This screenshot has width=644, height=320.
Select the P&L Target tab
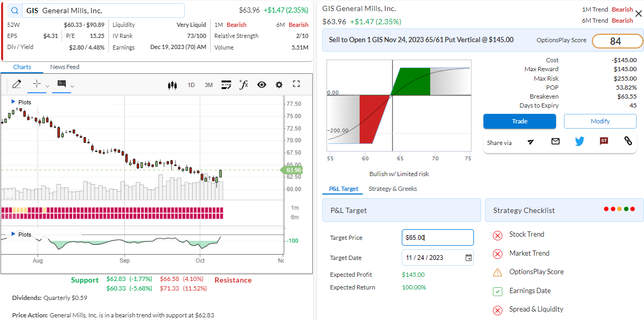pyautogui.click(x=343, y=189)
